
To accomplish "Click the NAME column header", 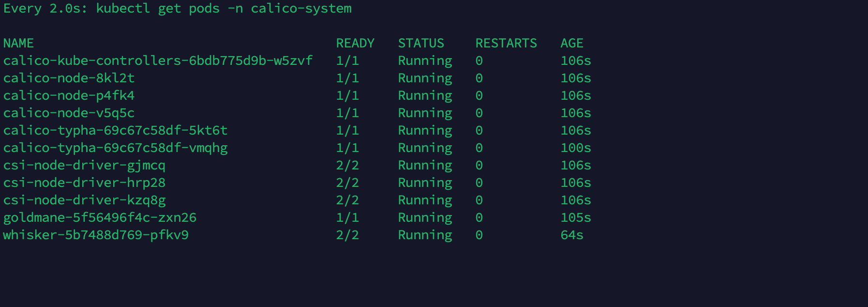I will (x=18, y=43).
